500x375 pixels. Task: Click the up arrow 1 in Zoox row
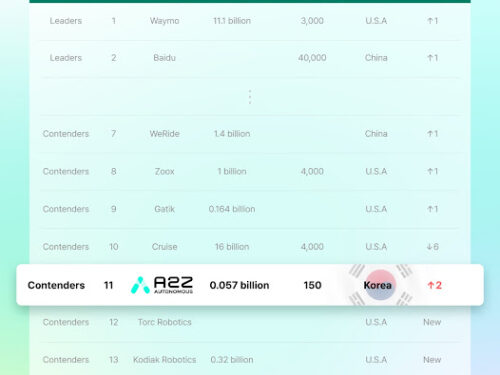pos(433,172)
